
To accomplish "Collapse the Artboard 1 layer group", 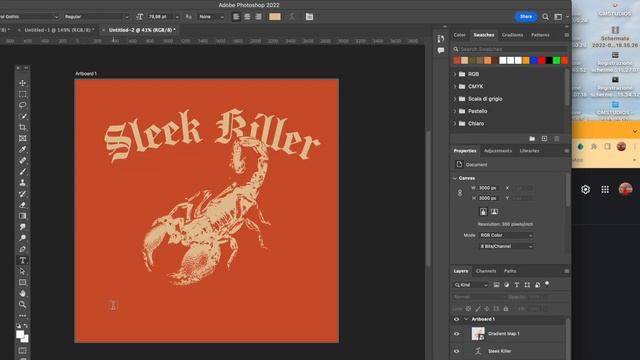I will coord(466,319).
